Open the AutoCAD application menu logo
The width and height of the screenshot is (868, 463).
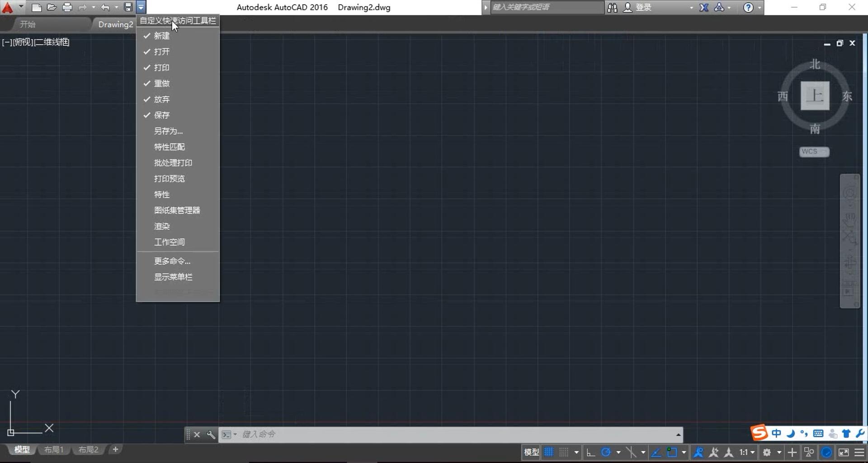(x=8, y=7)
